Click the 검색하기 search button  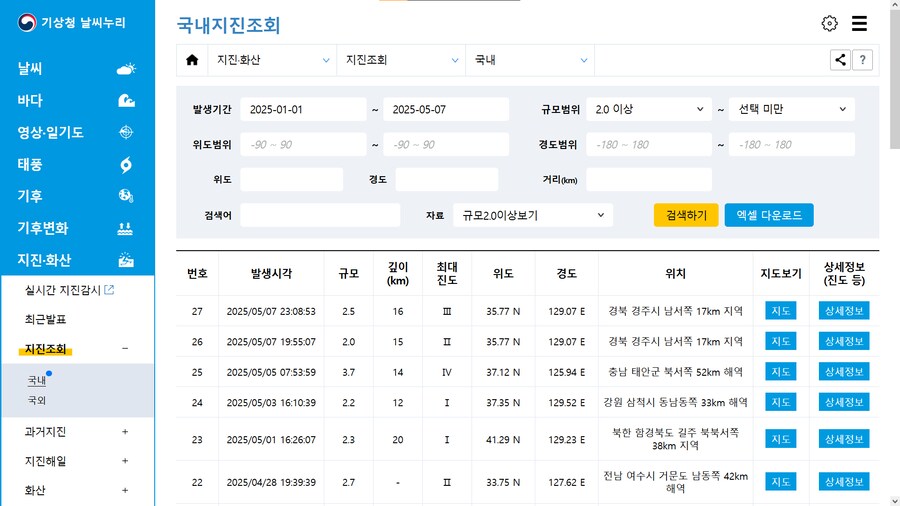686,215
